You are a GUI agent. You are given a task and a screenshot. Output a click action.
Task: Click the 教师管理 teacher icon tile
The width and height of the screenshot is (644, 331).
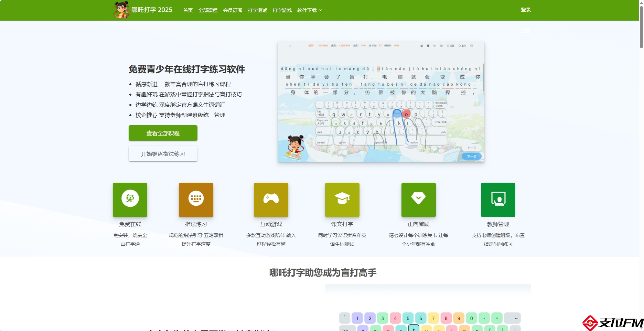[498, 200]
